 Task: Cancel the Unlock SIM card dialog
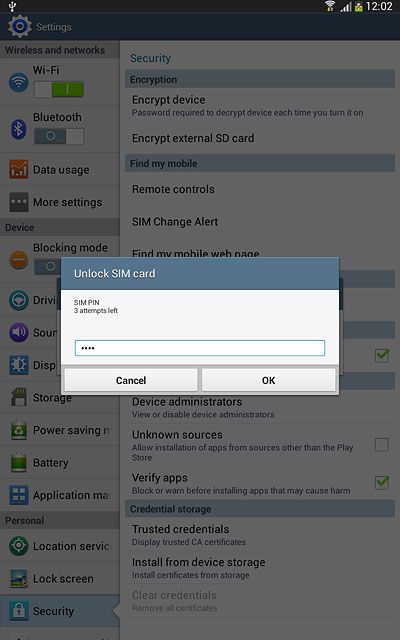coord(131,380)
